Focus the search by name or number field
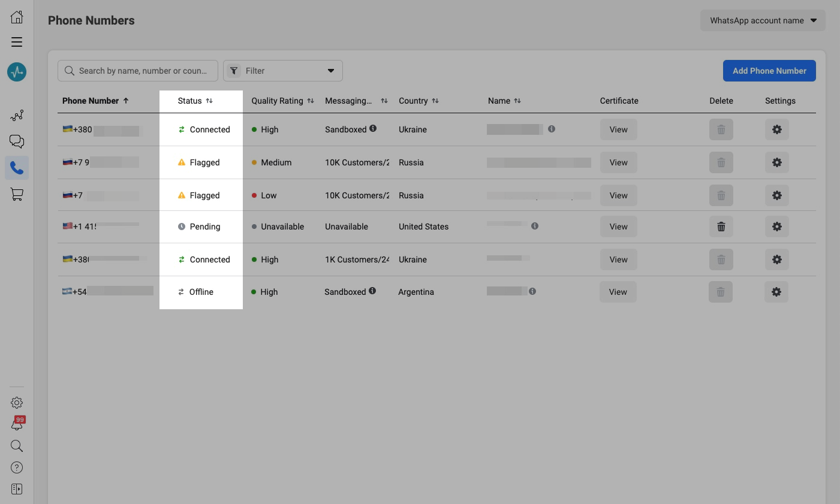Image resolution: width=840 pixels, height=504 pixels. pos(143,71)
